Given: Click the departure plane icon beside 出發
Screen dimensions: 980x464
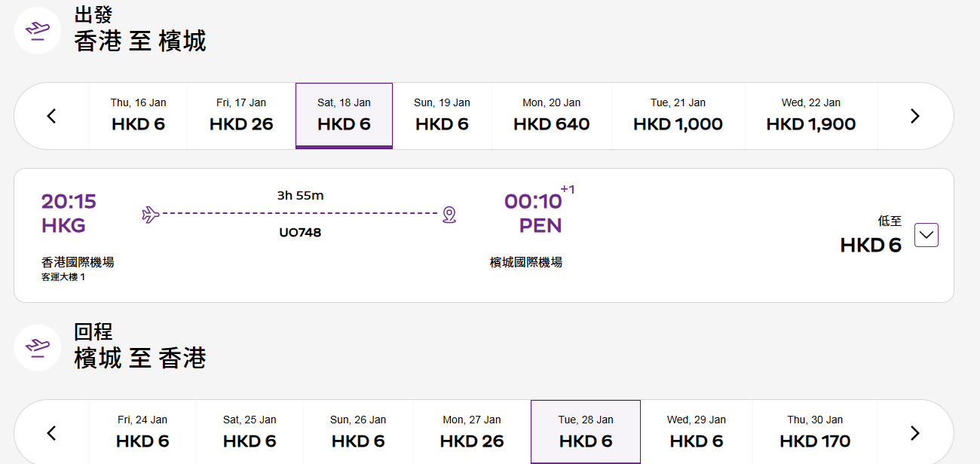Looking at the screenshot, I should click(38, 30).
